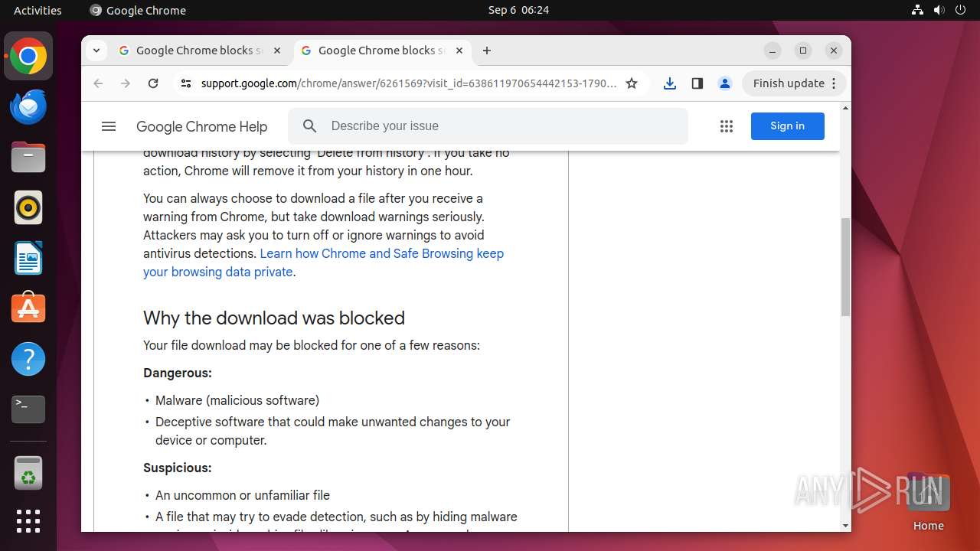
Task: Click the Suspicious: label
Action: tap(178, 468)
